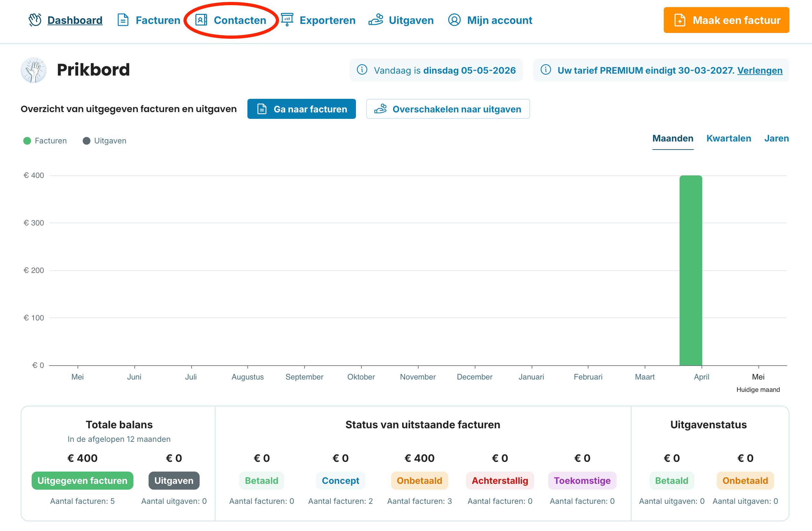This screenshot has height=531, width=812.
Task: Click the grey Uitgaven badge in Totale balans
Action: (174, 481)
